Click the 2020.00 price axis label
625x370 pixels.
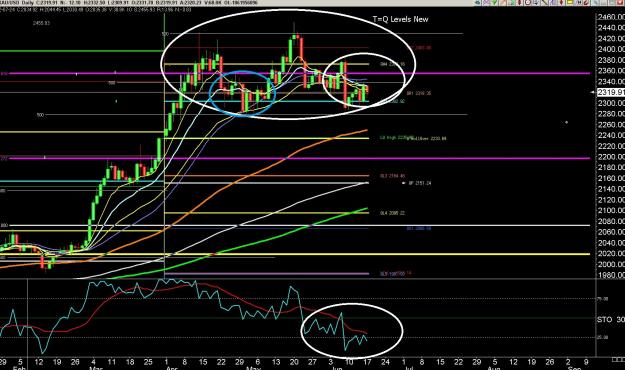point(611,254)
